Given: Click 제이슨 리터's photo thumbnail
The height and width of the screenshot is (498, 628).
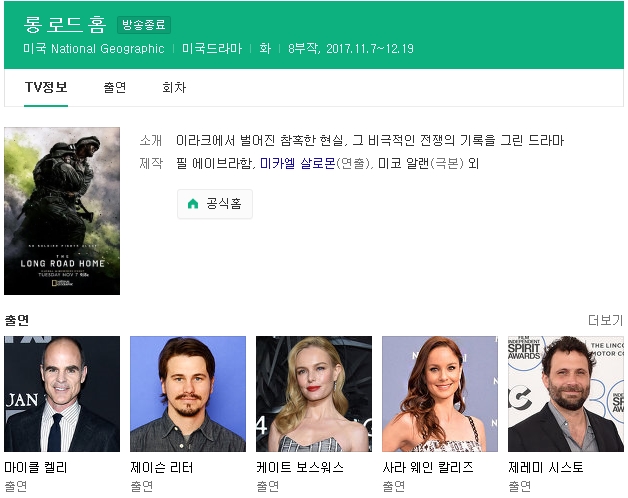Looking at the screenshot, I should pos(188,394).
